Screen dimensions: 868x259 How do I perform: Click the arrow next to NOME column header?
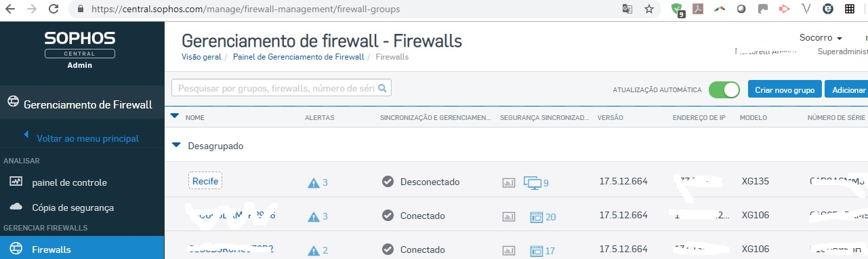(x=175, y=116)
